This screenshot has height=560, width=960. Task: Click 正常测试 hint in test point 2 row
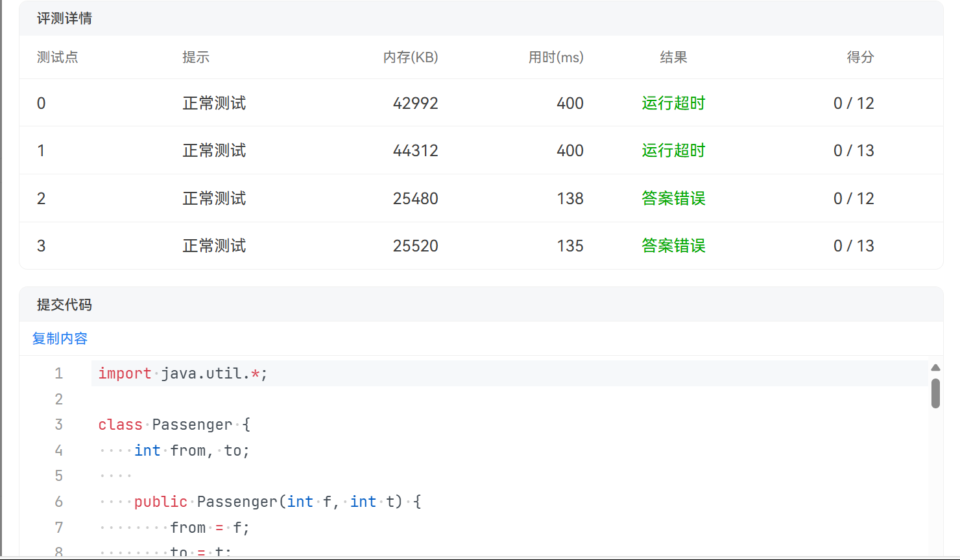click(214, 198)
